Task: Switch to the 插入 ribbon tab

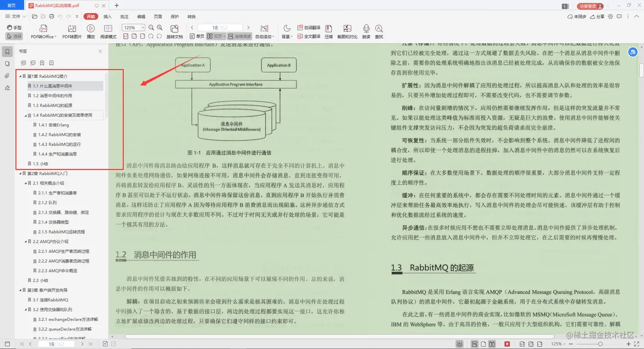Action: (x=107, y=17)
